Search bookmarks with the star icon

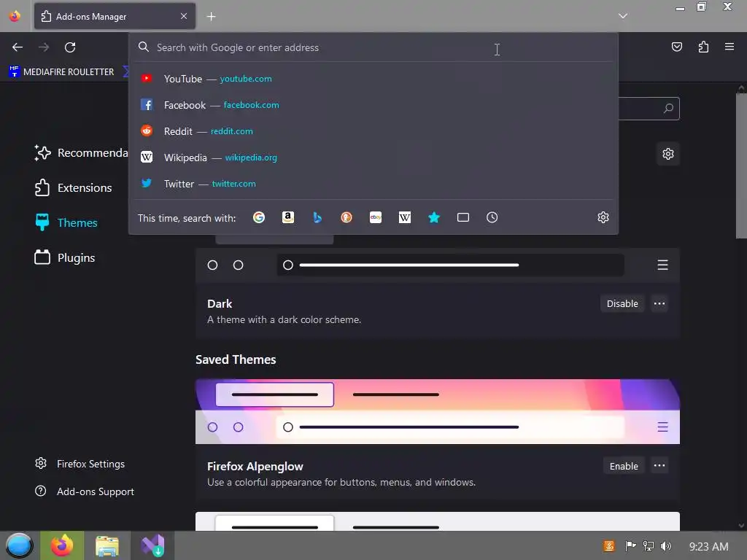434,217
